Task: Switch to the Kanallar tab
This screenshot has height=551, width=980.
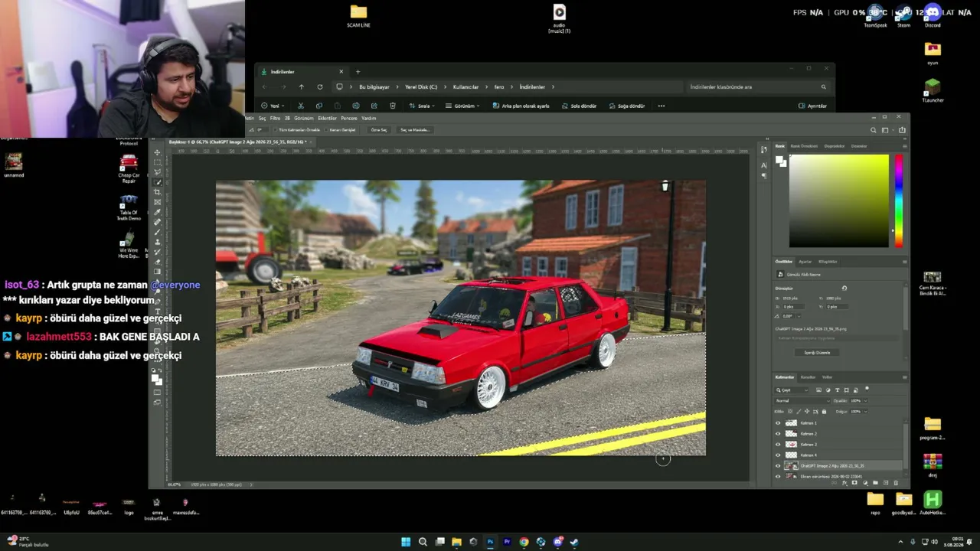Action: 808,377
